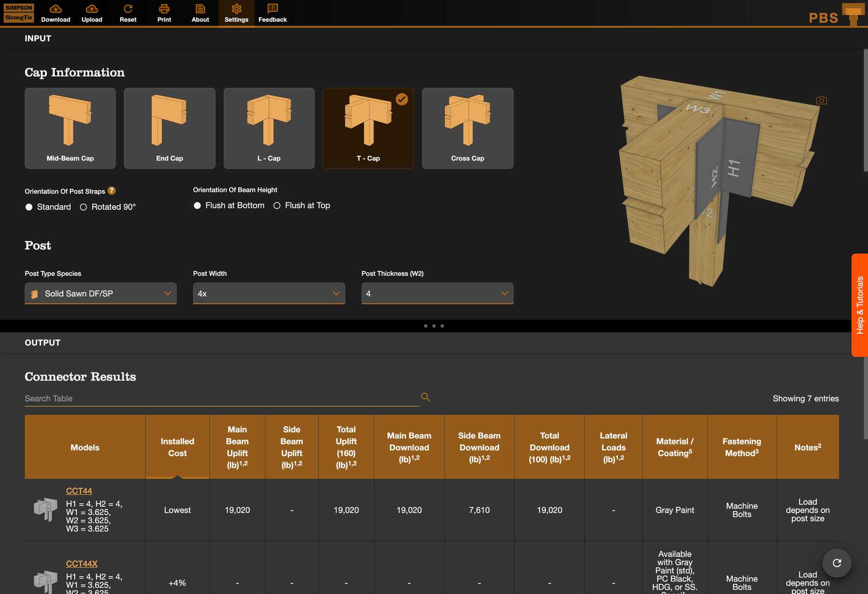
Task: Open the Help & Tutorials side tab
Action: 859,305
